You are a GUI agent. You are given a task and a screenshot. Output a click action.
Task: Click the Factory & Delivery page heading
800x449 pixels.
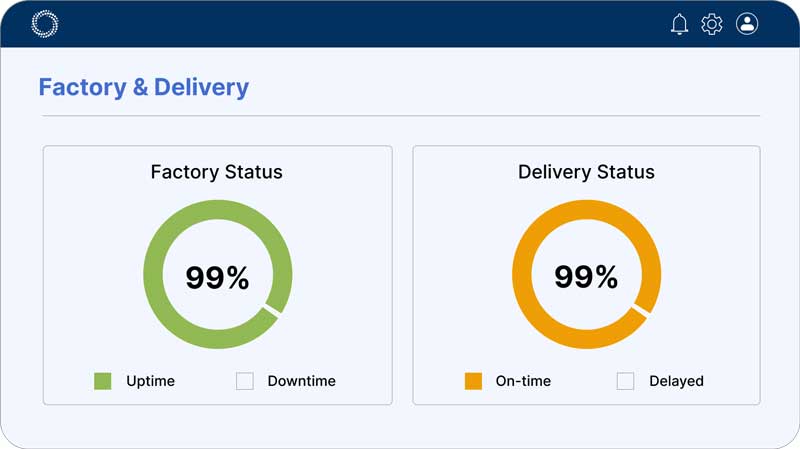coord(143,88)
